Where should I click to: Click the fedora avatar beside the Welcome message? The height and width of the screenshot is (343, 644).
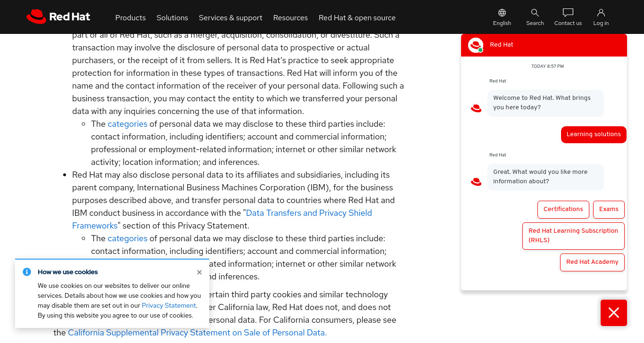[476, 108]
